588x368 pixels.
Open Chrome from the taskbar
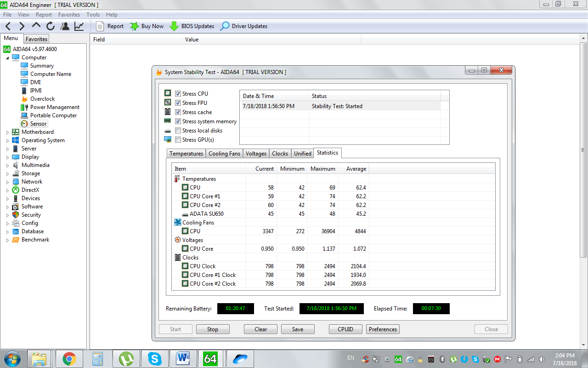pos(69,359)
